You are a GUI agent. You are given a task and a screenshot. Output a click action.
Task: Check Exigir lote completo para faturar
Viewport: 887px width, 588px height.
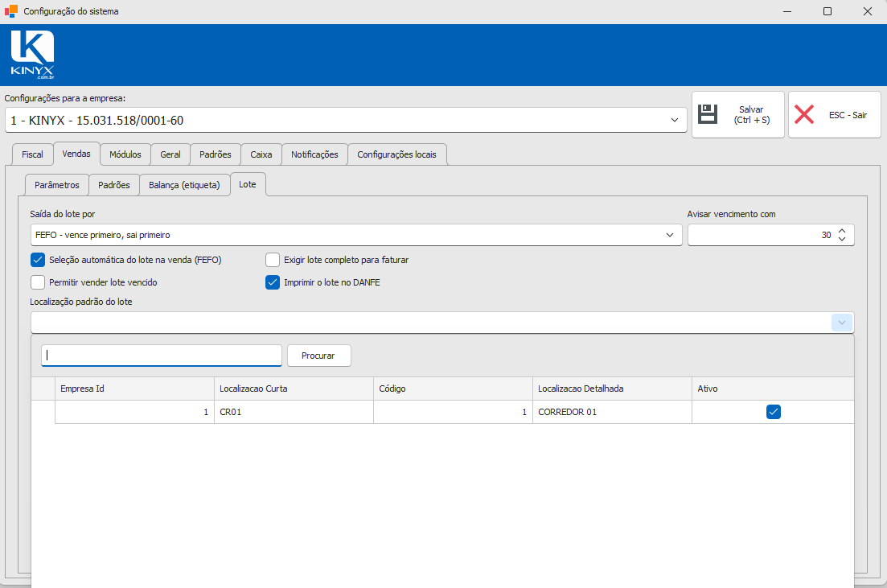(x=273, y=260)
